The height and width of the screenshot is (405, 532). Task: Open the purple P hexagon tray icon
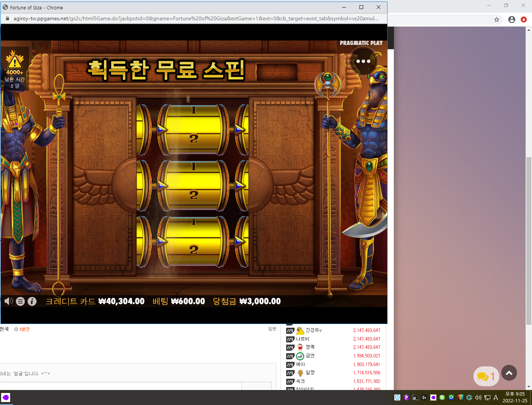coord(406,397)
